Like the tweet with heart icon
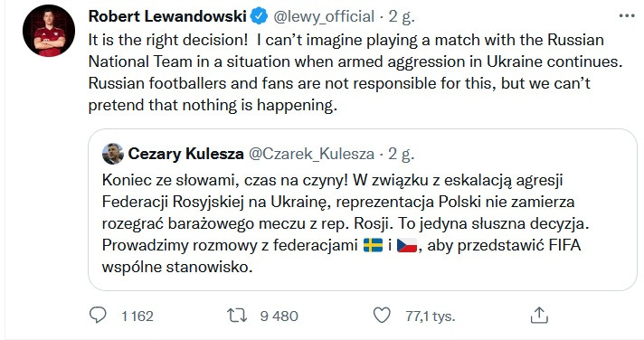Image resolution: width=644 pixels, height=340 pixels. tap(382, 316)
